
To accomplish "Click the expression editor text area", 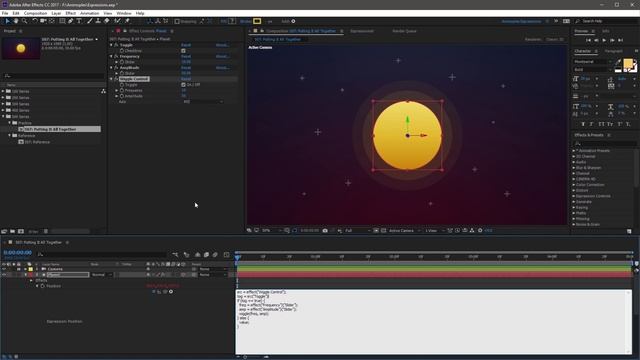I will pyautogui.click(x=433, y=322).
